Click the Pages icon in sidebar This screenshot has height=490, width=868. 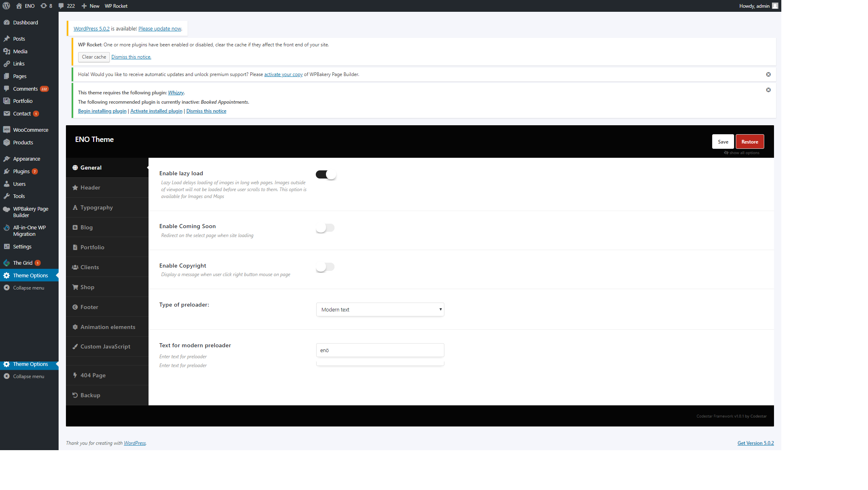point(7,76)
